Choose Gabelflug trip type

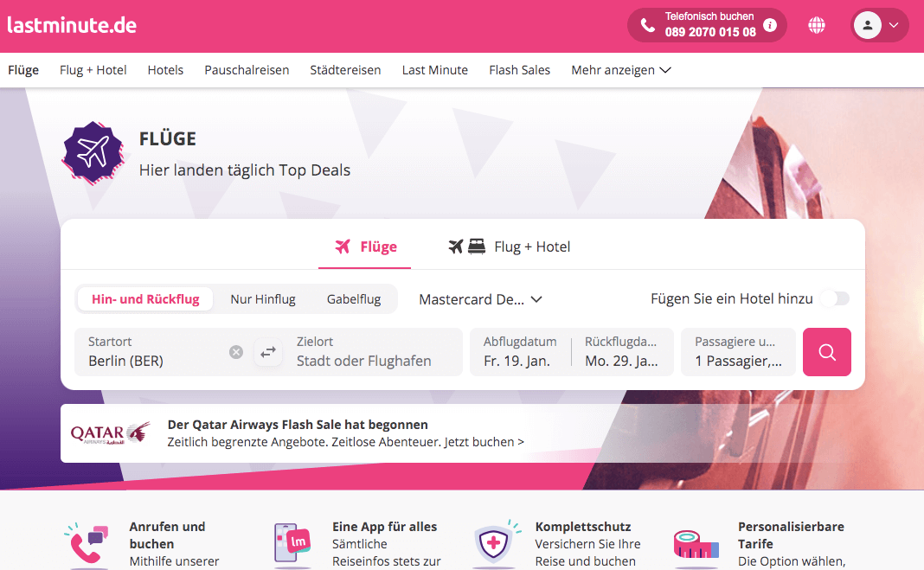coord(354,299)
